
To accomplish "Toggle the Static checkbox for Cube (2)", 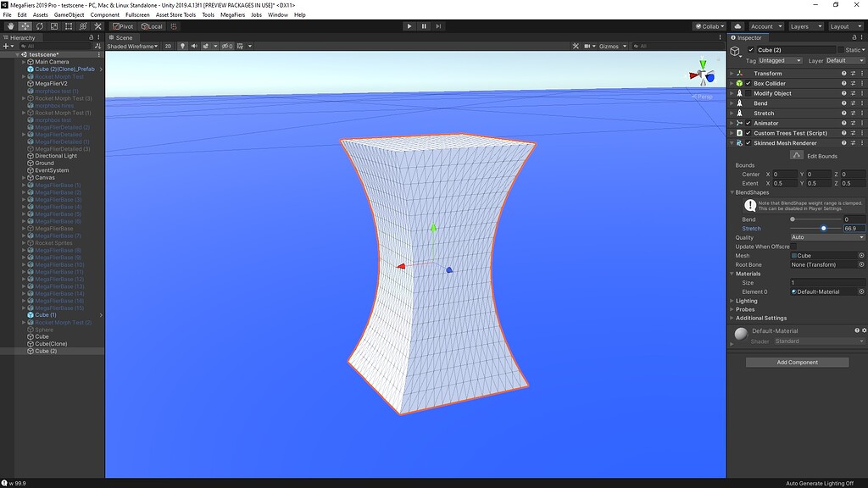I will (841, 50).
